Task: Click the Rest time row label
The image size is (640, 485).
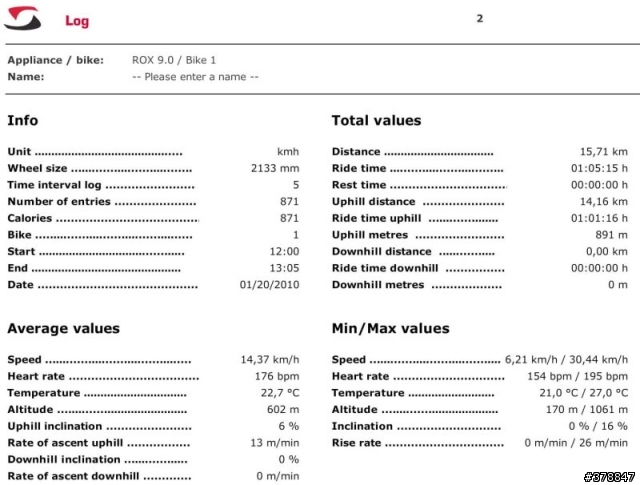Action: click(359, 185)
